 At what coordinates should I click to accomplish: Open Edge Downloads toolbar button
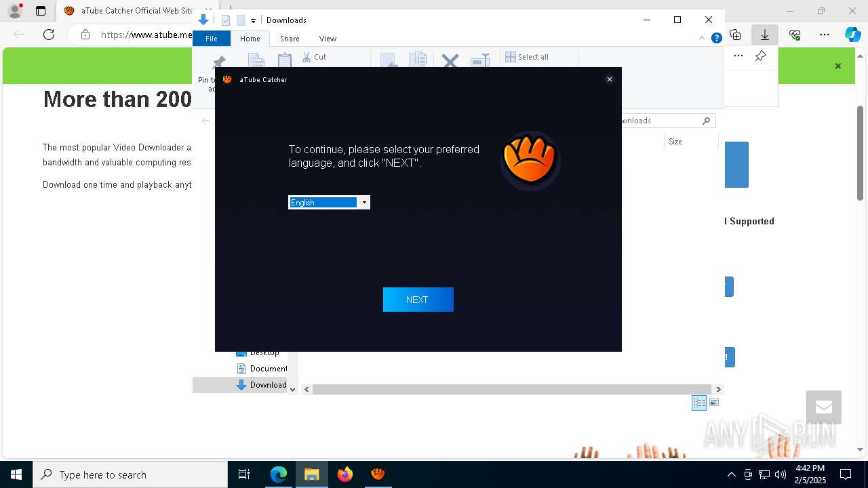(x=765, y=35)
